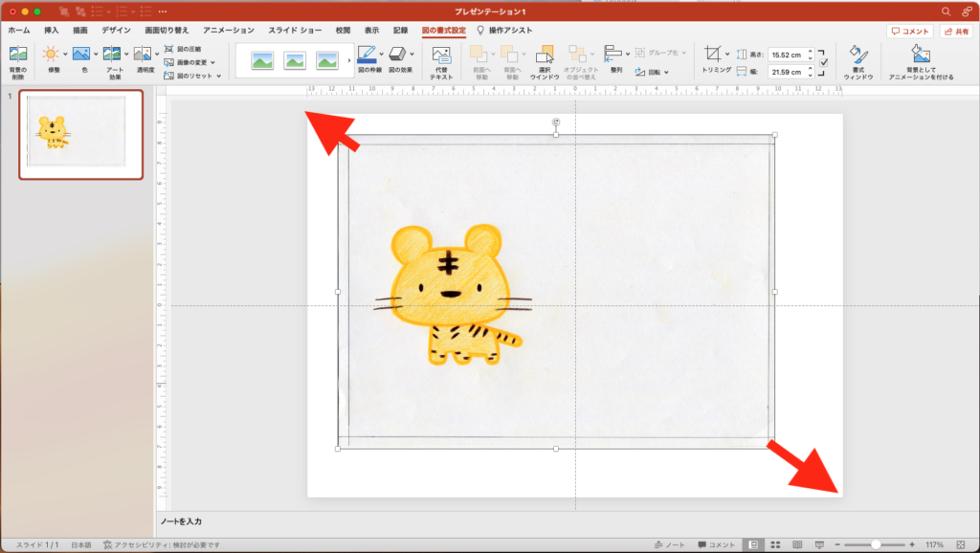Switch to the 挿入 (insert) tab
The height and width of the screenshot is (553, 980).
click(52, 31)
